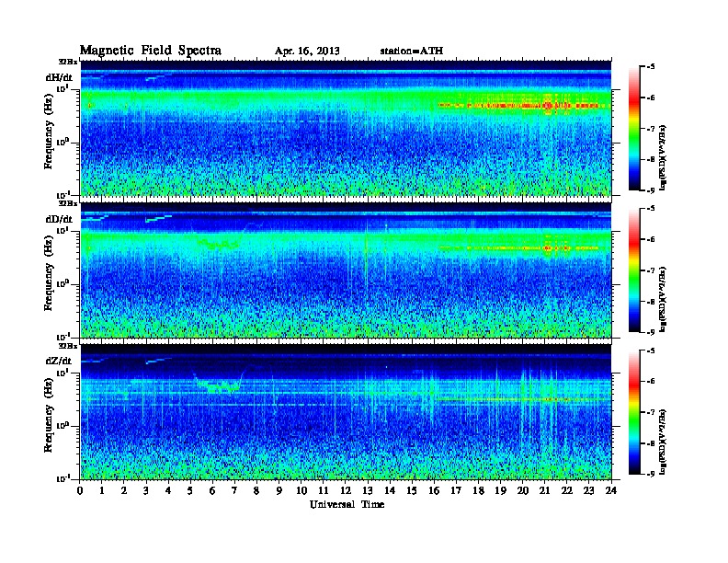The height and width of the screenshot is (563, 728).
Task: Click hour tick label "11" on time axis
Action: [324, 490]
